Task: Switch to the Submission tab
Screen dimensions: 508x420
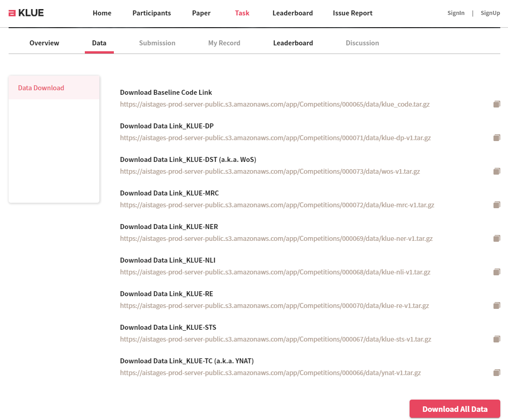Action: [157, 43]
